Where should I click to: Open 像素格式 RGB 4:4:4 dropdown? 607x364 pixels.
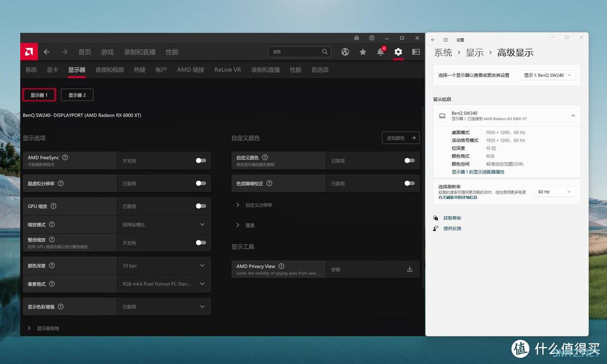coord(164,284)
